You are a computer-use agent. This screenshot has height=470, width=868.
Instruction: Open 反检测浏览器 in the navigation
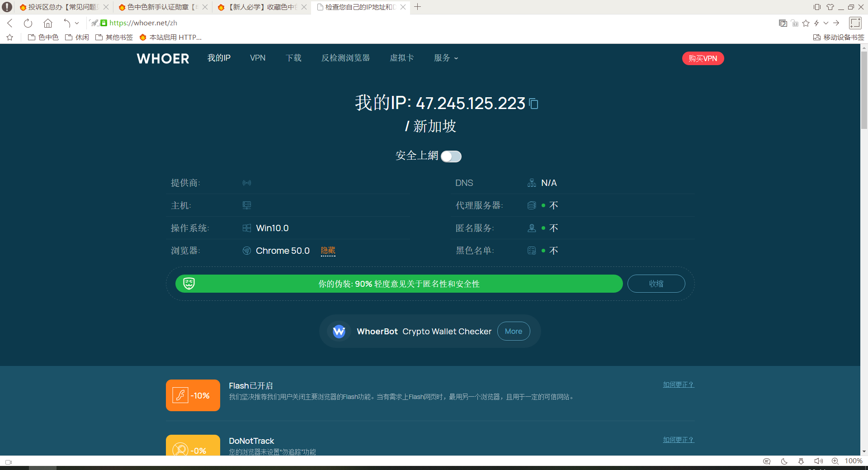pyautogui.click(x=345, y=58)
